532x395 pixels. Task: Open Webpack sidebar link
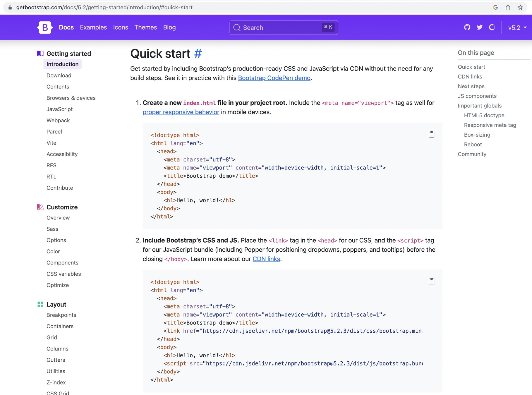click(x=58, y=121)
